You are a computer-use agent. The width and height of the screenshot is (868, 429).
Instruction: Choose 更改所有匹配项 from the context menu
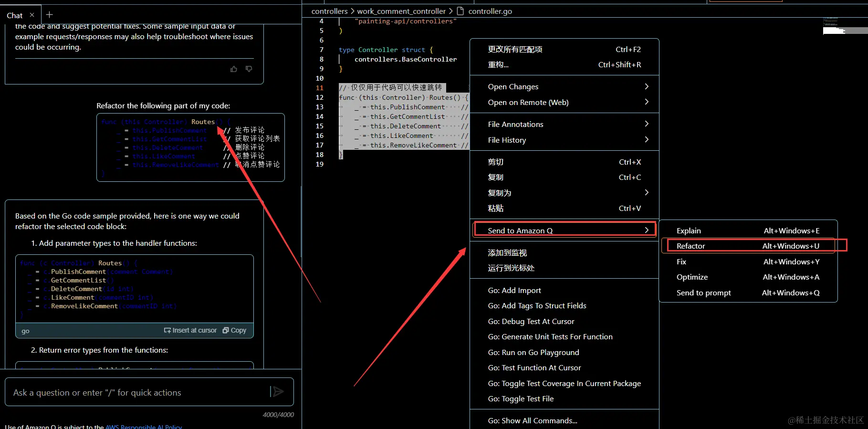[565, 50]
